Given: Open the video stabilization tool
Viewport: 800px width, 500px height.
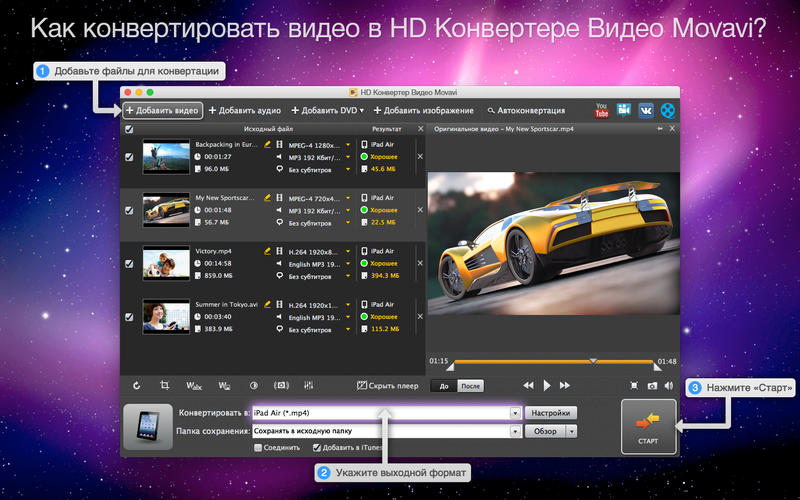Looking at the screenshot, I should [281, 386].
